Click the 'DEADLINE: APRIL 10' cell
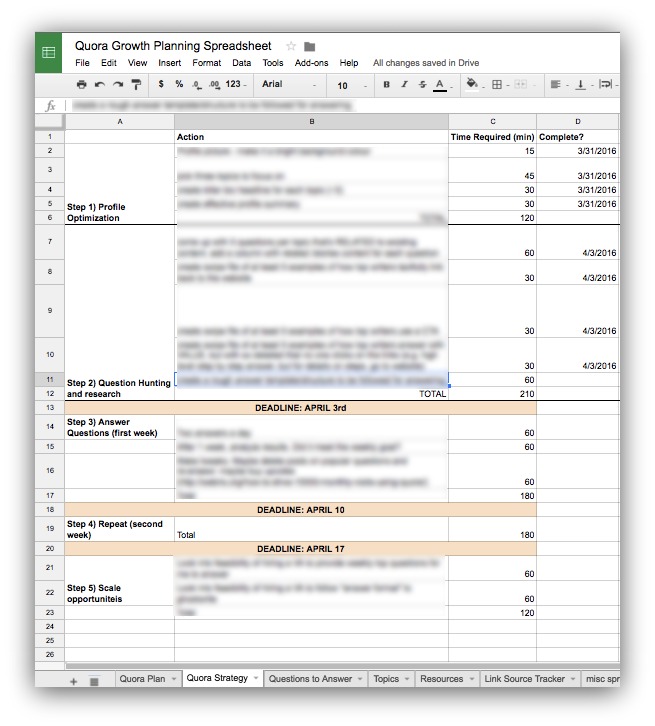 pyautogui.click(x=301, y=510)
